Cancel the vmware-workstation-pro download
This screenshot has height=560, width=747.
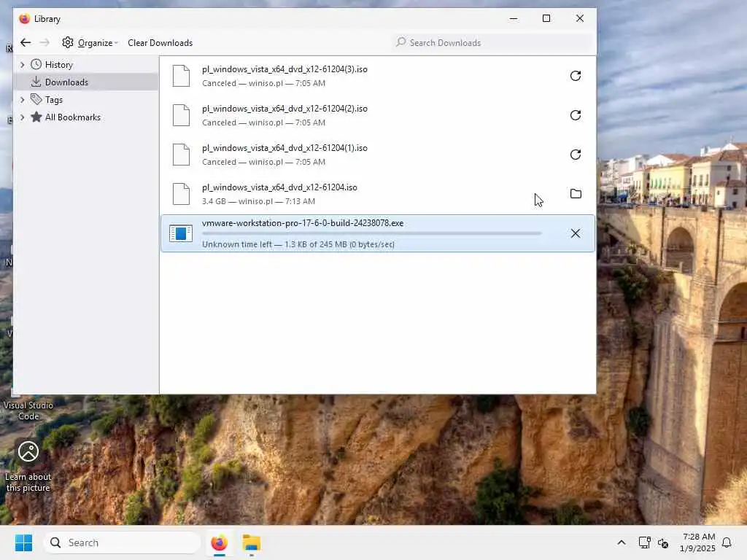pyautogui.click(x=576, y=233)
